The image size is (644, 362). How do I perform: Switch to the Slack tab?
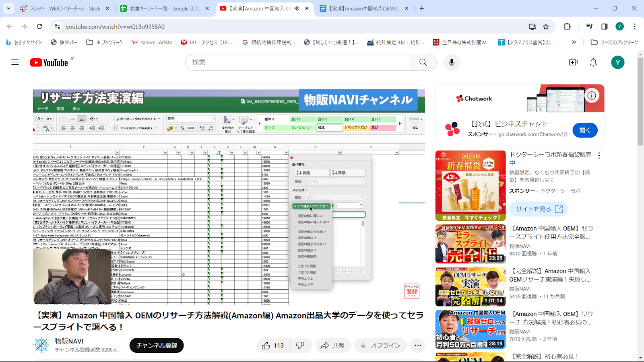click(65, 8)
